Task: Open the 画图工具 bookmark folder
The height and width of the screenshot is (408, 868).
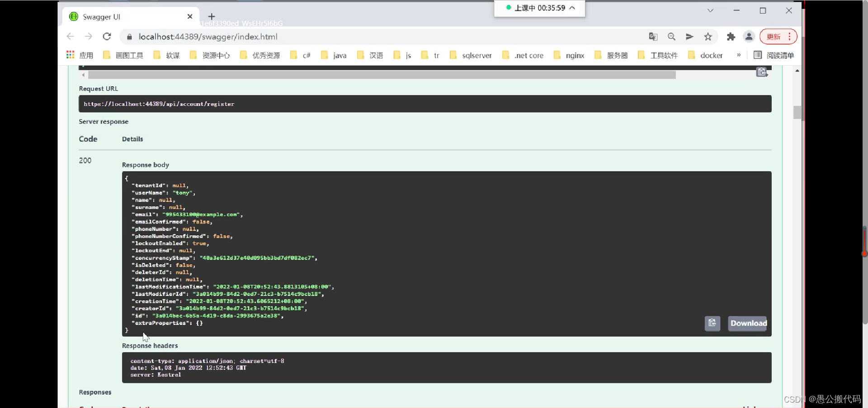Action: (x=123, y=55)
